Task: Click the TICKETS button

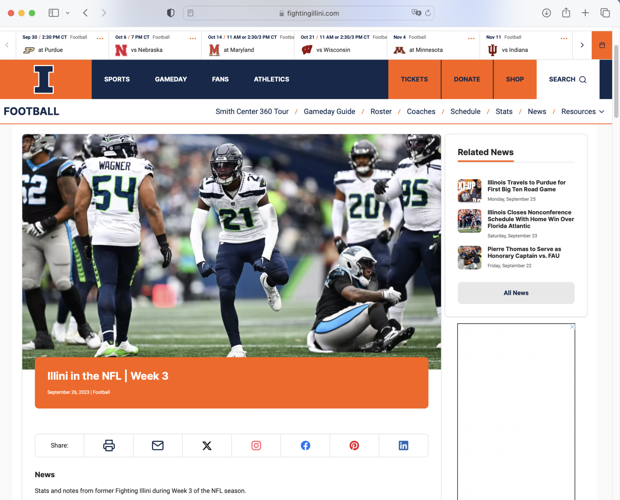Action: click(414, 79)
